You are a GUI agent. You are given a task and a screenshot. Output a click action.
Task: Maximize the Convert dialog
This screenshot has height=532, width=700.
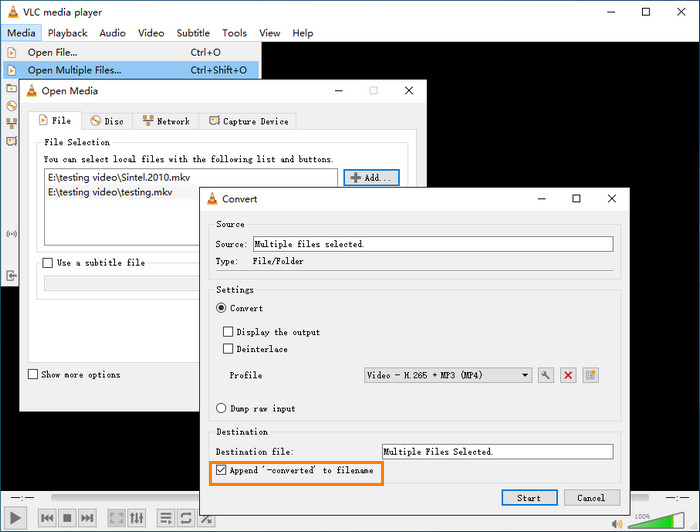[x=576, y=198]
